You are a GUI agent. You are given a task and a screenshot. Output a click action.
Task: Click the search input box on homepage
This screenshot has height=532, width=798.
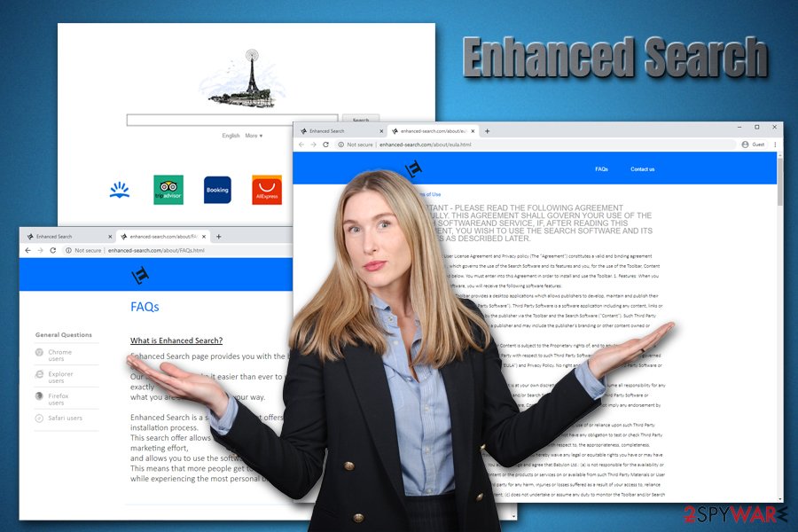(232, 121)
